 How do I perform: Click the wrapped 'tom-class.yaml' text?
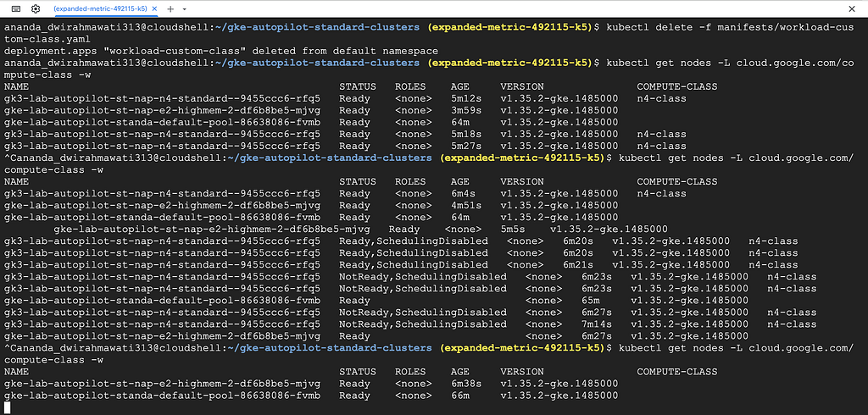click(47, 39)
